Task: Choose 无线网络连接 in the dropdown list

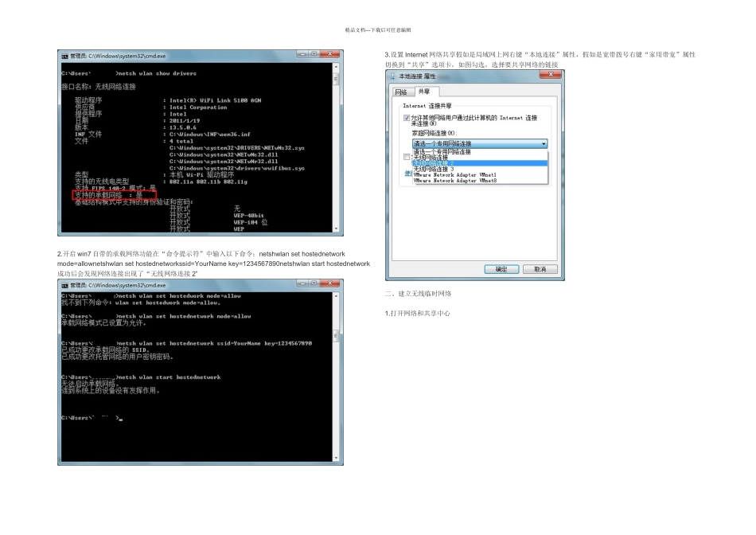Action: coord(480,158)
